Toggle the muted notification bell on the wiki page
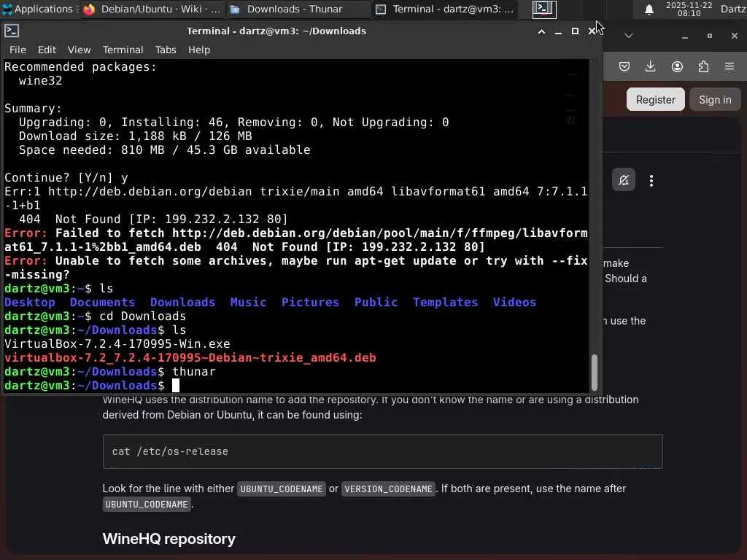The image size is (747, 560). coord(624,180)
